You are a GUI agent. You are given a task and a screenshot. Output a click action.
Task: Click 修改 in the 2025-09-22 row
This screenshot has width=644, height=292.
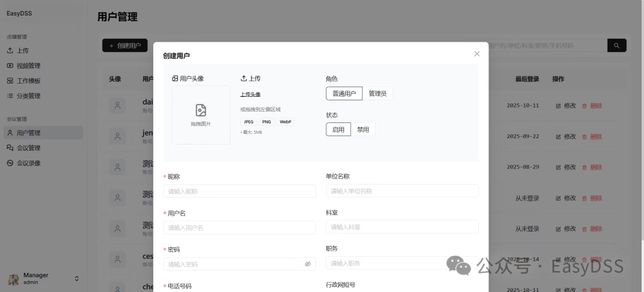tap(566, 137)
